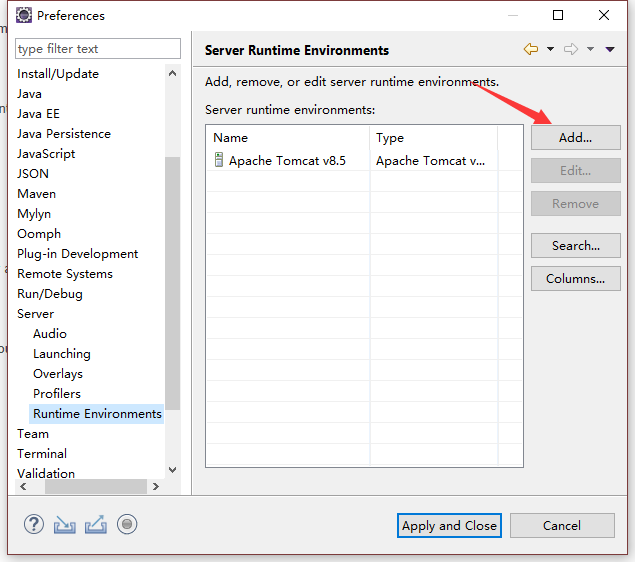Select Remote Systems category
This screenshot has width=635, height=562.
(x=65, y=274)
